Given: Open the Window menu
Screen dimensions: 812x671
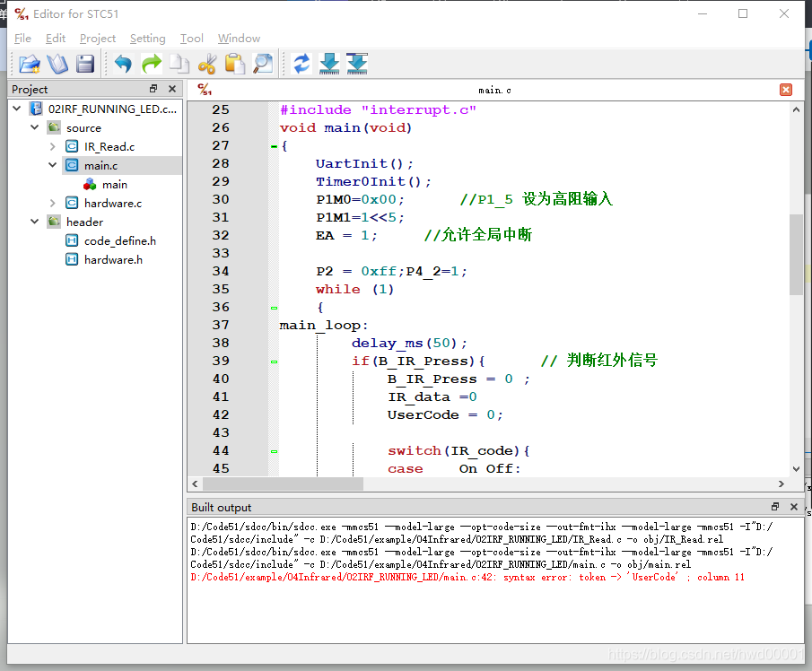Looking at the screenshot, I should click(x=239, y=39).
